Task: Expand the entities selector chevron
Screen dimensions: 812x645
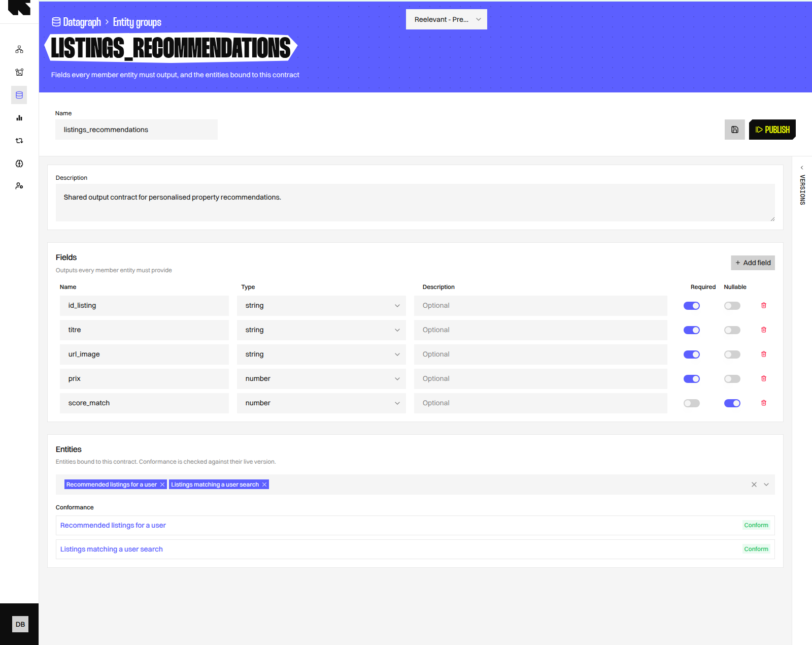Action: (766, 485)
